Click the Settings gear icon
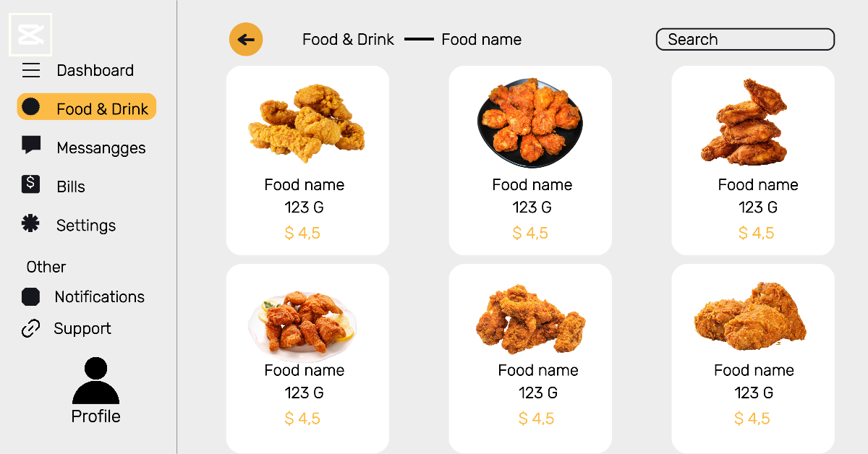The image size is (868, 454). 30,224
